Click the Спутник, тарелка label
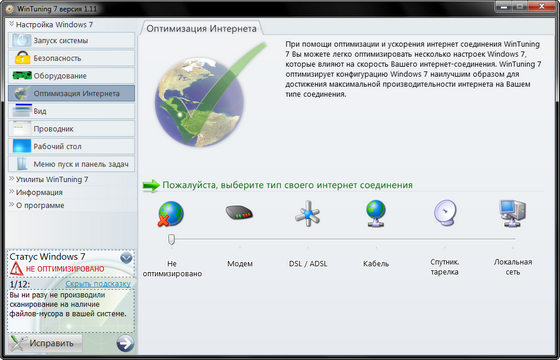This screenshot has width=560, height=360. 445,267
